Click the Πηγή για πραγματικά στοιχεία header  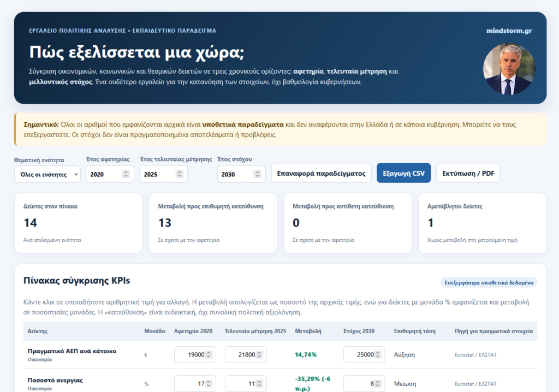[x=493, y=331]
